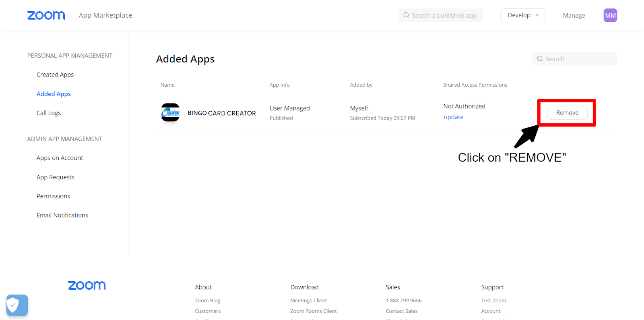Select Added Apps in sidebar

54,94
